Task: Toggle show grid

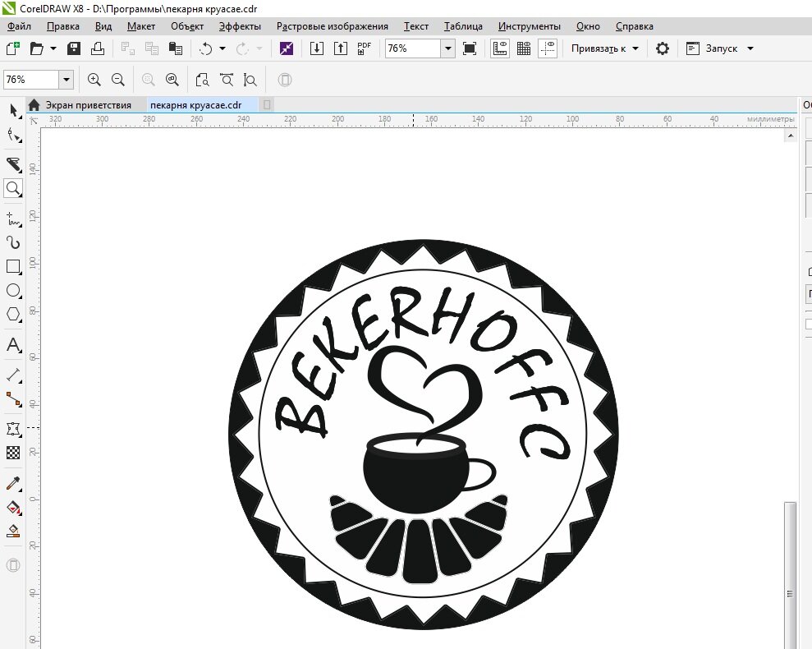Action: (x=524, y=48)
